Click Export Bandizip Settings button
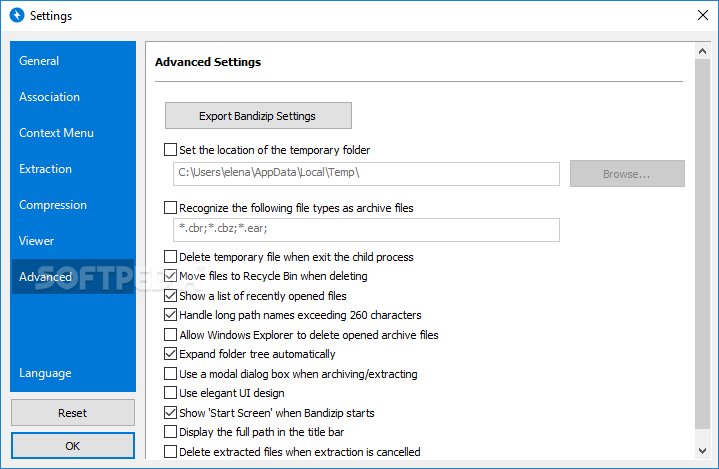 coord(258,116)
